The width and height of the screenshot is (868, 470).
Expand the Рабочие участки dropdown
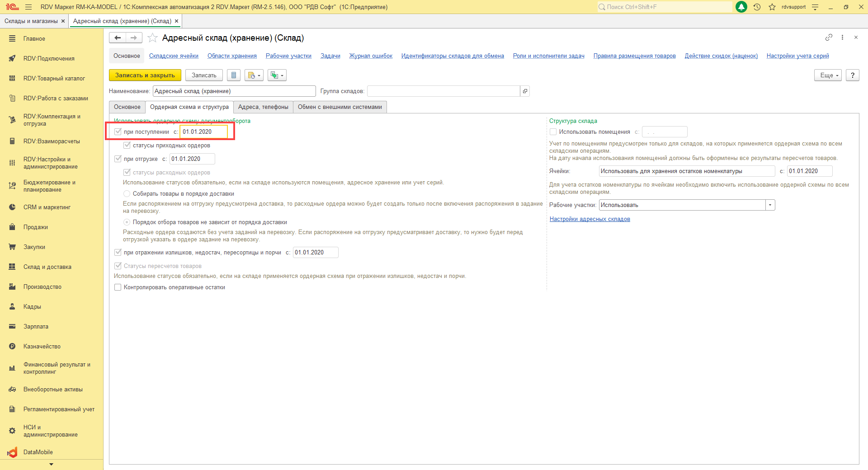(x=770, y=205)
